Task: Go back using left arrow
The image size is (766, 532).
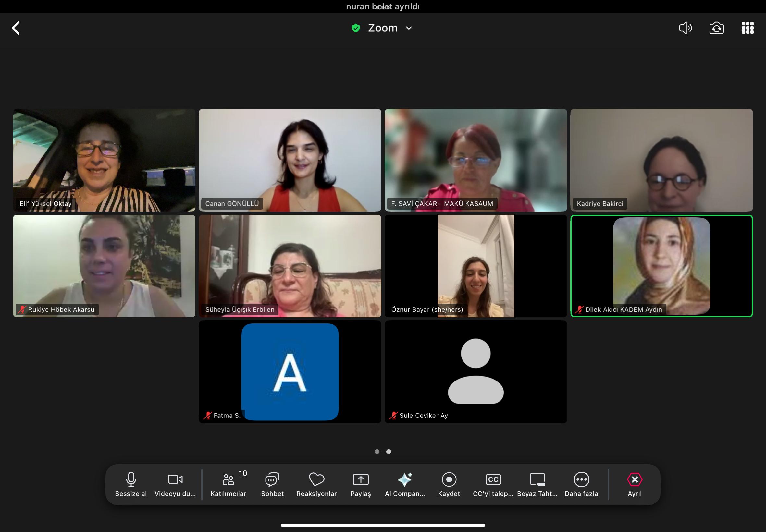Action: [16, 28]
